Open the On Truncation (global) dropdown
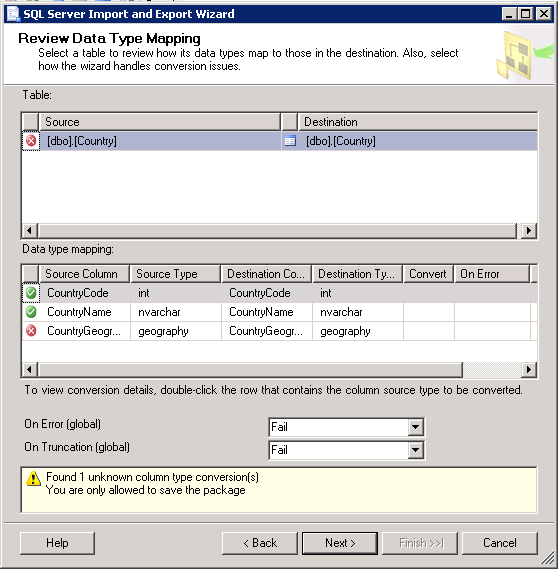The image size is (558, 569). pyautogui.click(x=415, y=450)
